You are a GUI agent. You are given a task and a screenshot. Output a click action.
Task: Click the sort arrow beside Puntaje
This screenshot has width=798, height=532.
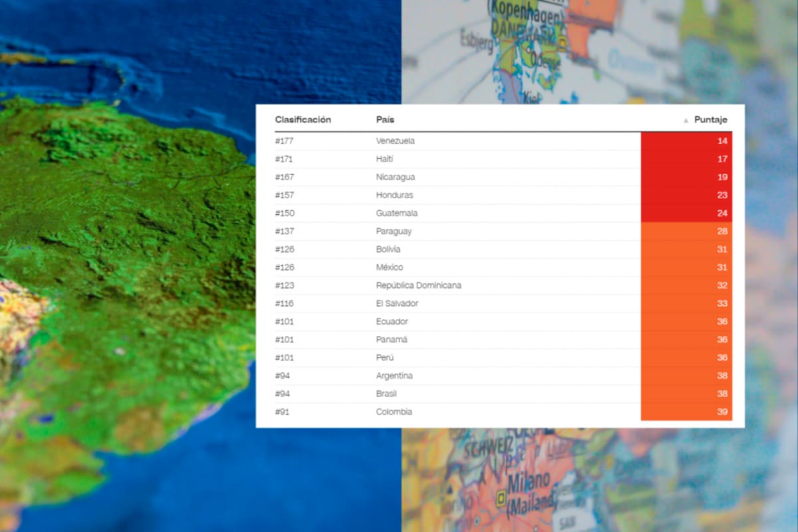click(686, 120)
